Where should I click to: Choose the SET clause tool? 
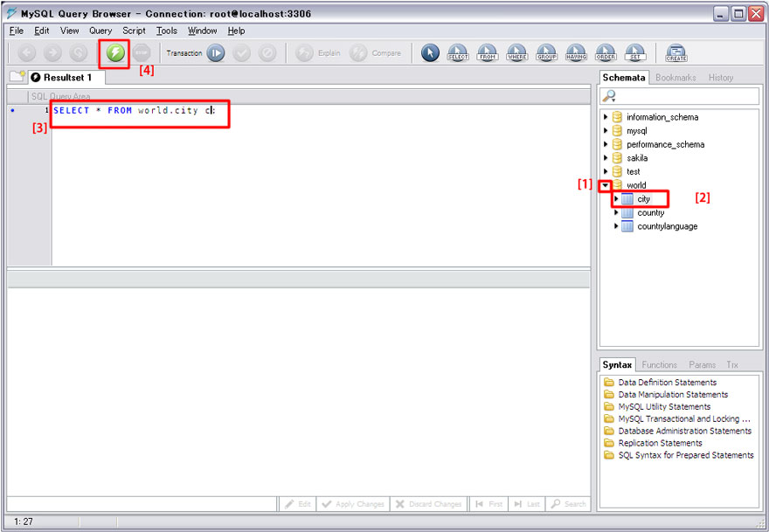click(x=635, y=53)
